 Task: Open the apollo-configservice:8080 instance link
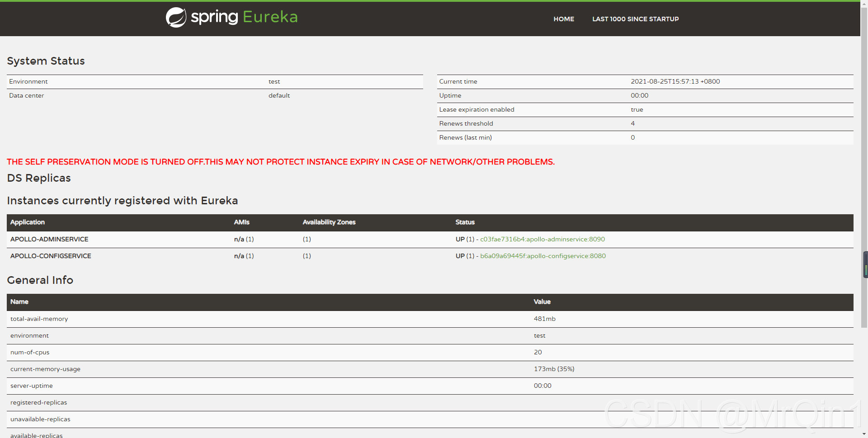(x=543, y=256)
